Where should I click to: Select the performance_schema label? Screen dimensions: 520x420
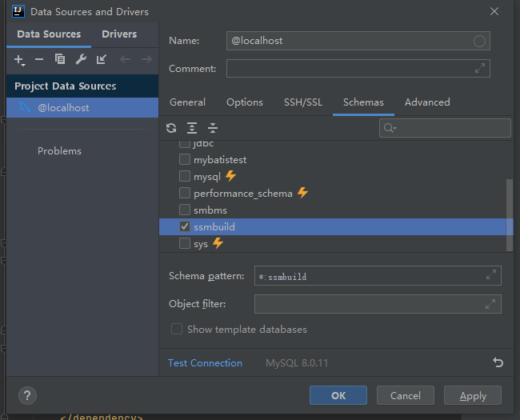coord(242,194)
